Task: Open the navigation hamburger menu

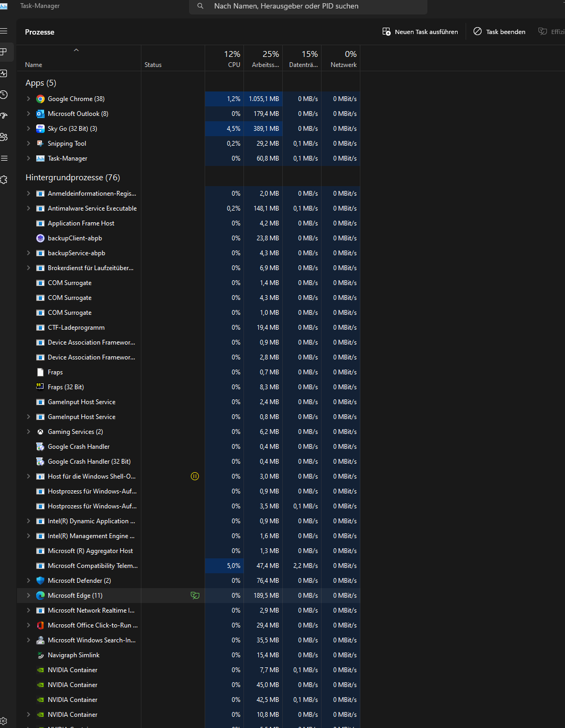Action: [4, 31]
